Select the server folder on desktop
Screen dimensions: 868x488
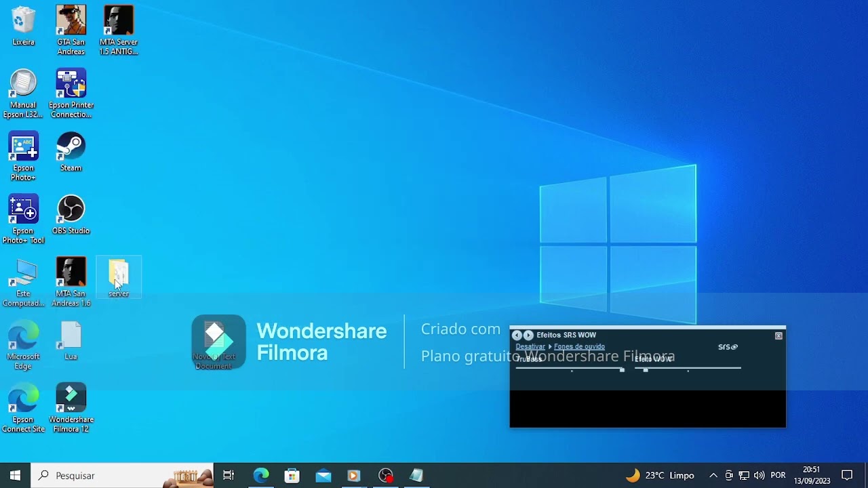[119, 277]
